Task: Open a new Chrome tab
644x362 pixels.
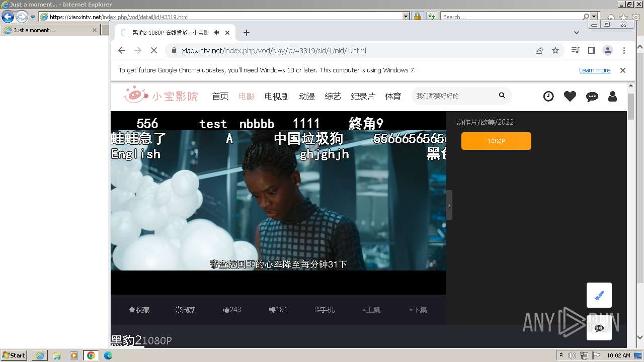Action: [246, 33]
